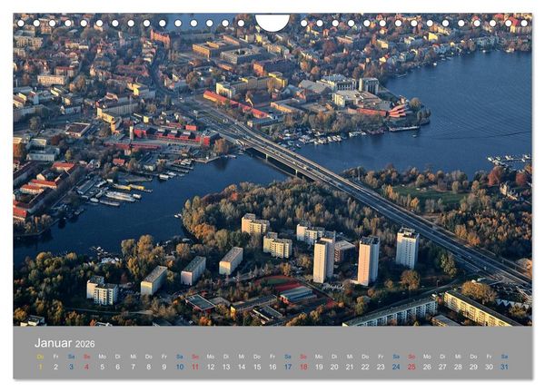Select day 8 in the calendar row
Screen dimensions: 545x392
(149, 367)
